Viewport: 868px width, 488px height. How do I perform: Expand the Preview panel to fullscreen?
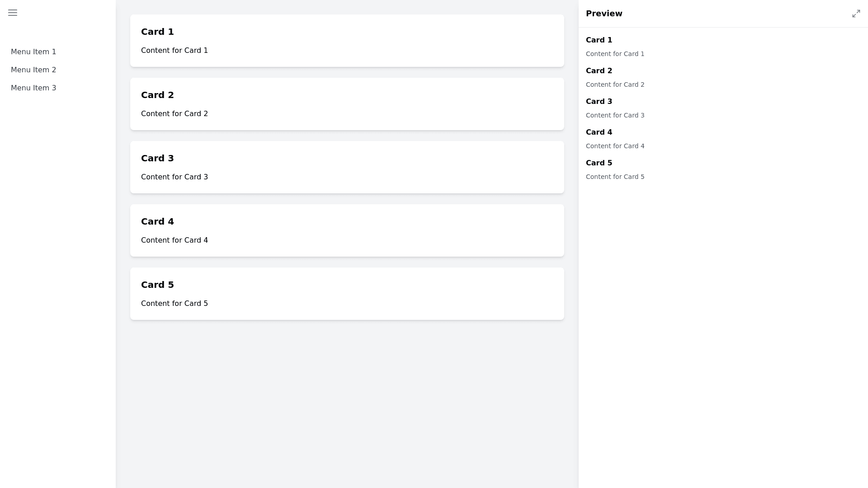point(856,14)
